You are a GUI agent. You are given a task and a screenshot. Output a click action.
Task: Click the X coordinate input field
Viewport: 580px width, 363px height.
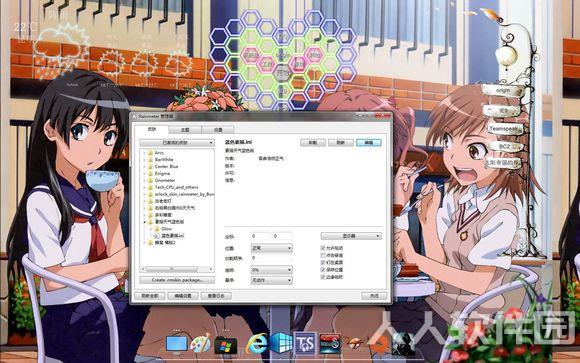point(260,236)
